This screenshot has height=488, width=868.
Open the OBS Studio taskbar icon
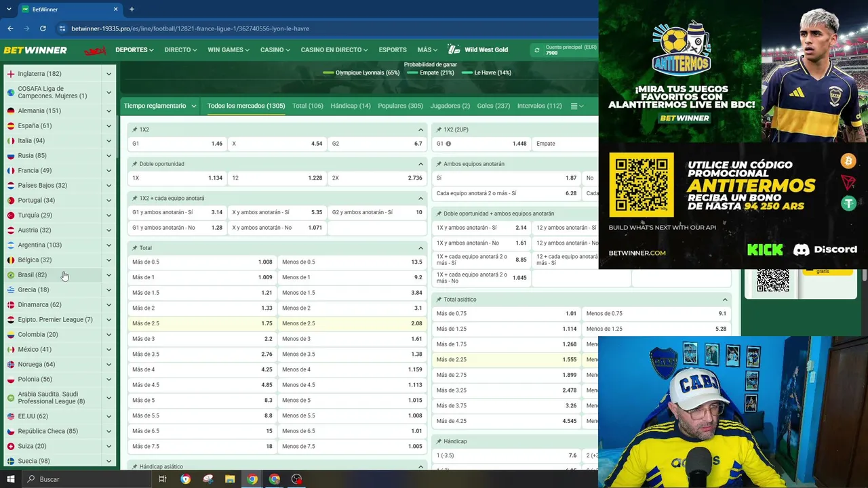point(296,479)
